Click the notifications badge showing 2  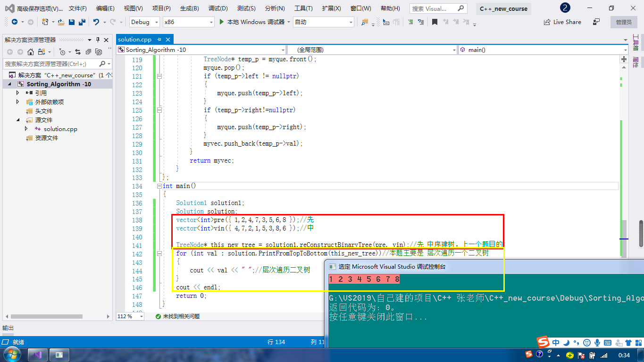[565, 8]
